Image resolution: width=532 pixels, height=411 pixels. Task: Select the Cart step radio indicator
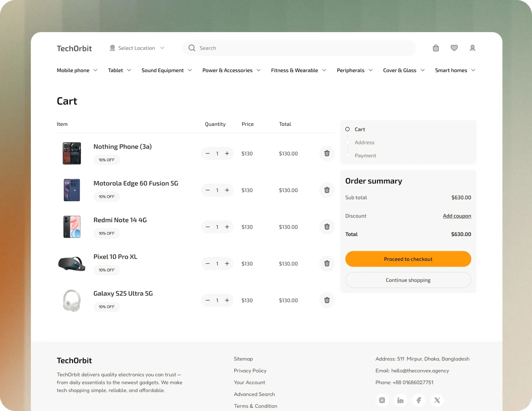pos(347,129)
